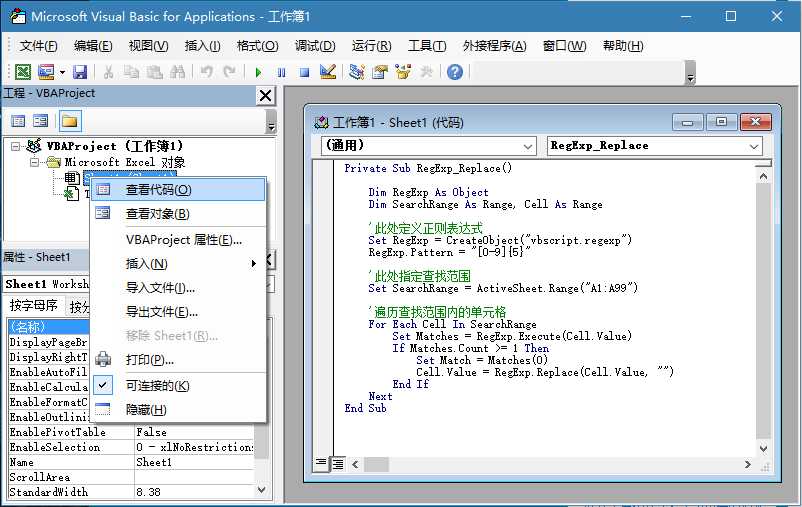Choose 查看对象(B) from context menu
Screen dimensions: 802x507
coord(179,214)
